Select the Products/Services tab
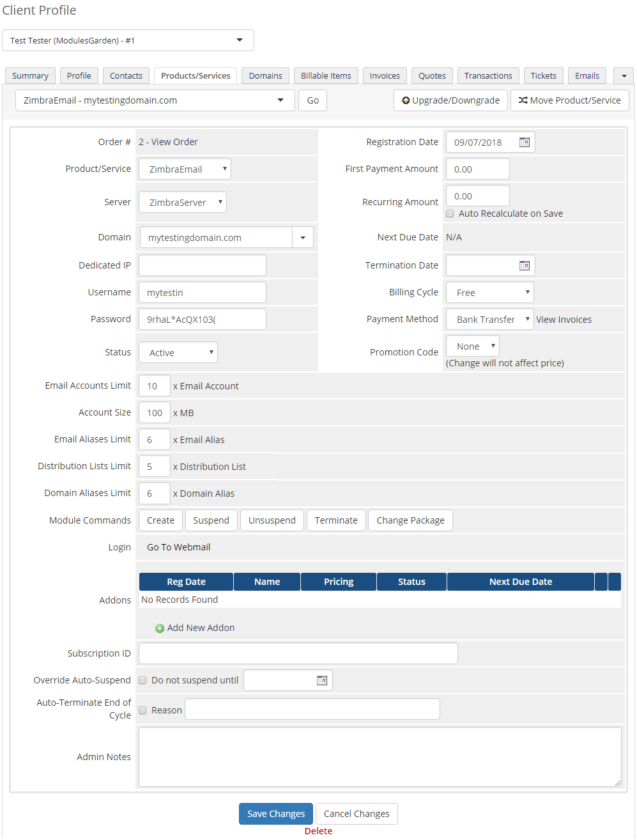 [196, 75]
